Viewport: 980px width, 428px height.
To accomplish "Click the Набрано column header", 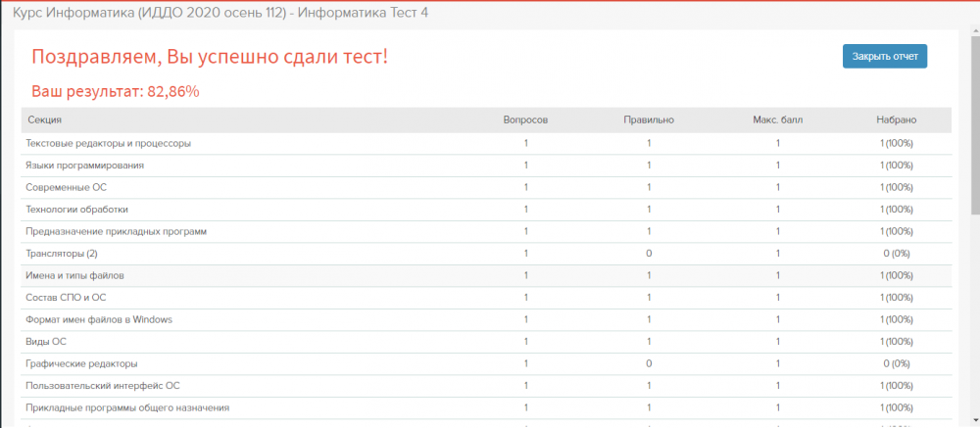I will coord(897,119).
